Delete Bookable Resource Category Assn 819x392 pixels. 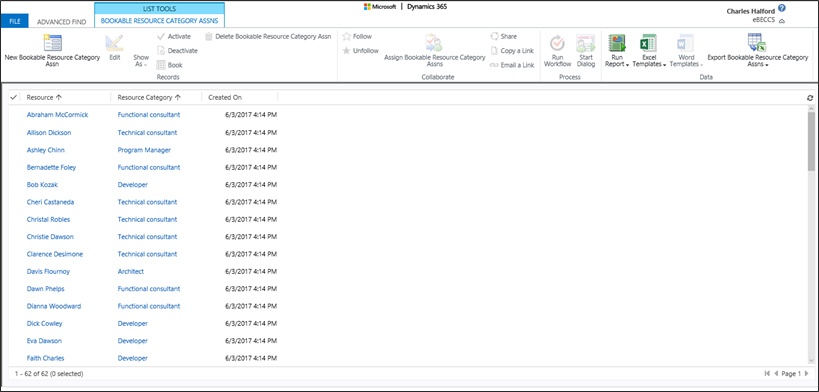point(268,37)
